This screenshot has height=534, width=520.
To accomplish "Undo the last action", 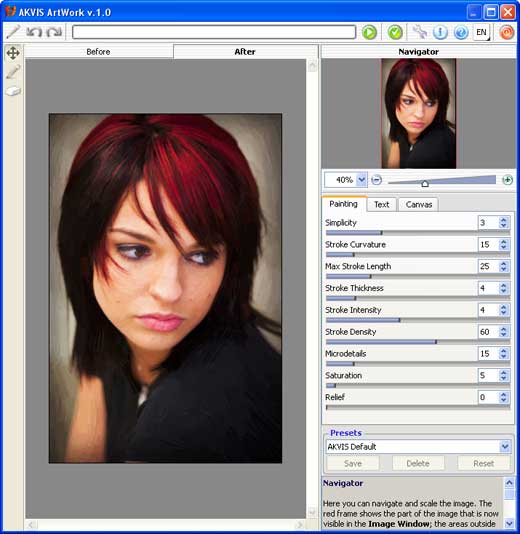I will tap(34, 32).
